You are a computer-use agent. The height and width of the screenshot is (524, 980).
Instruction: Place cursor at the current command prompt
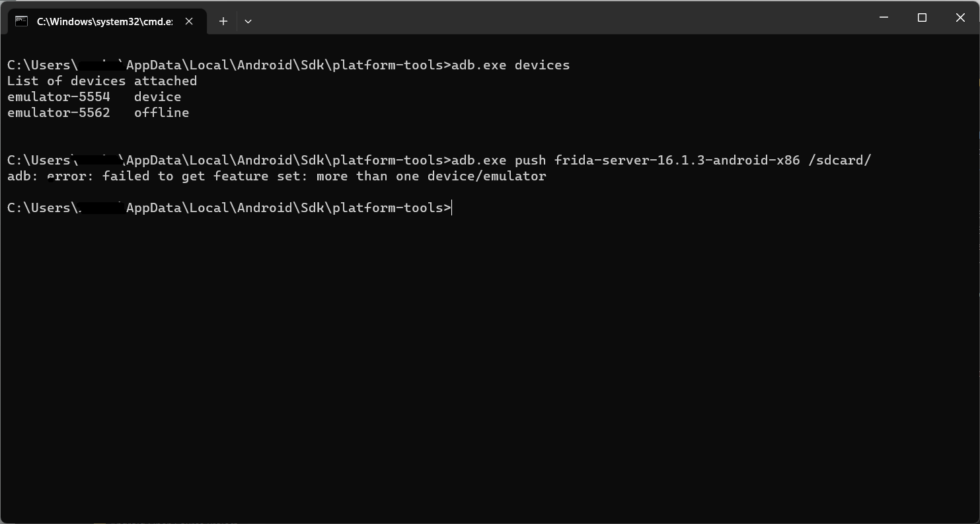[452, 207]
